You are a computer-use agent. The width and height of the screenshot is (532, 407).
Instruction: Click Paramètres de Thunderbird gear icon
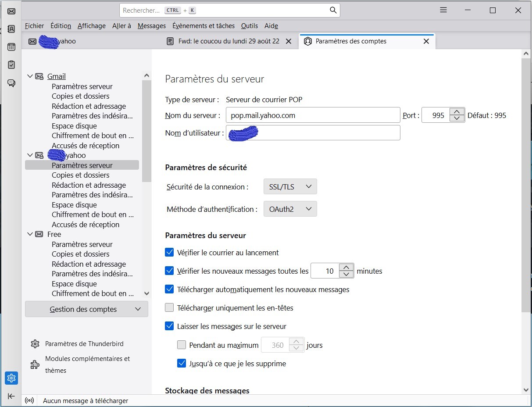click(x=35, y=344)
